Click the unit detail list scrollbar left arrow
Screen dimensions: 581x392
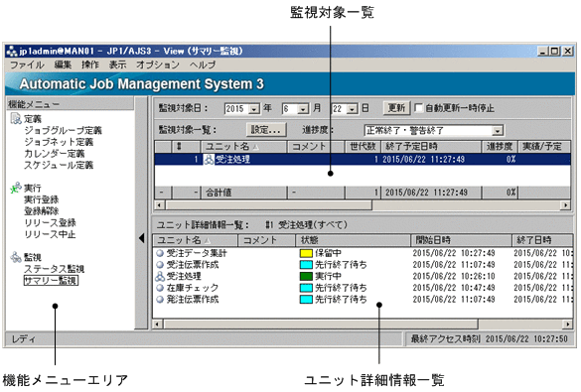click(x=158, y=325)
